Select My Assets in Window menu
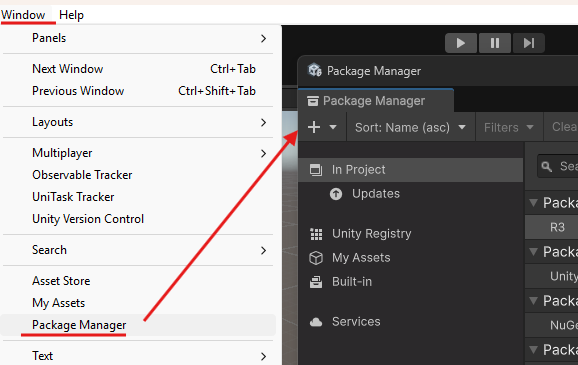This screenshot has width=578, height=365. coord(138,303)
